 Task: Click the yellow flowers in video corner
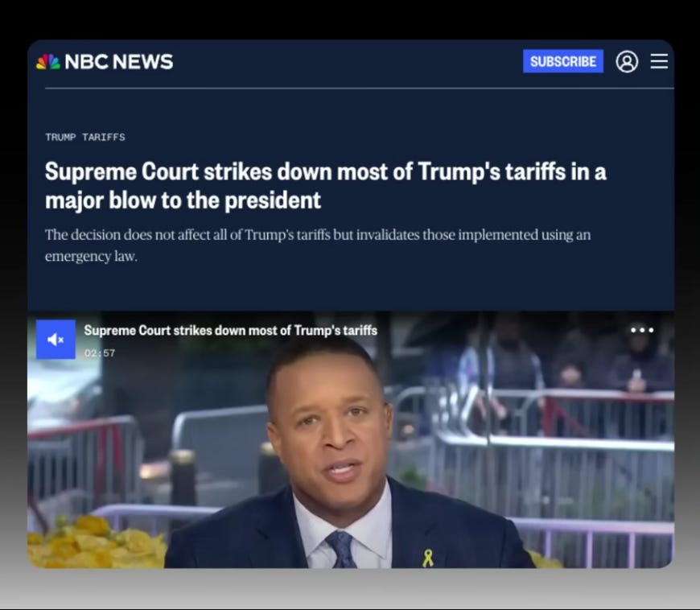94,542
